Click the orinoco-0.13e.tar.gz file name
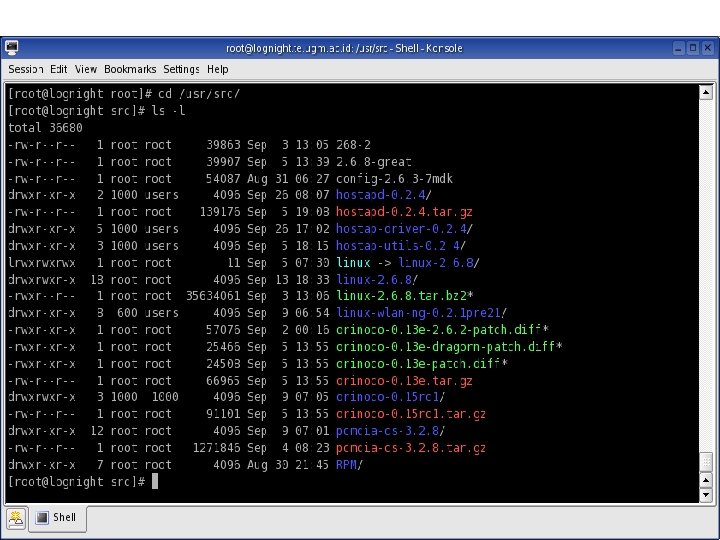This screenshot has width=720, height=540. coord(404,381)
